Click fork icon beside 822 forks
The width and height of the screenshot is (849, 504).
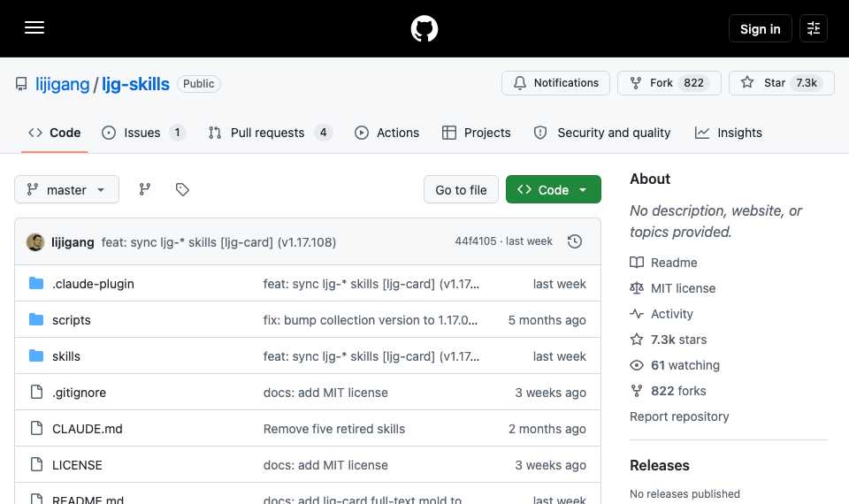637,391
